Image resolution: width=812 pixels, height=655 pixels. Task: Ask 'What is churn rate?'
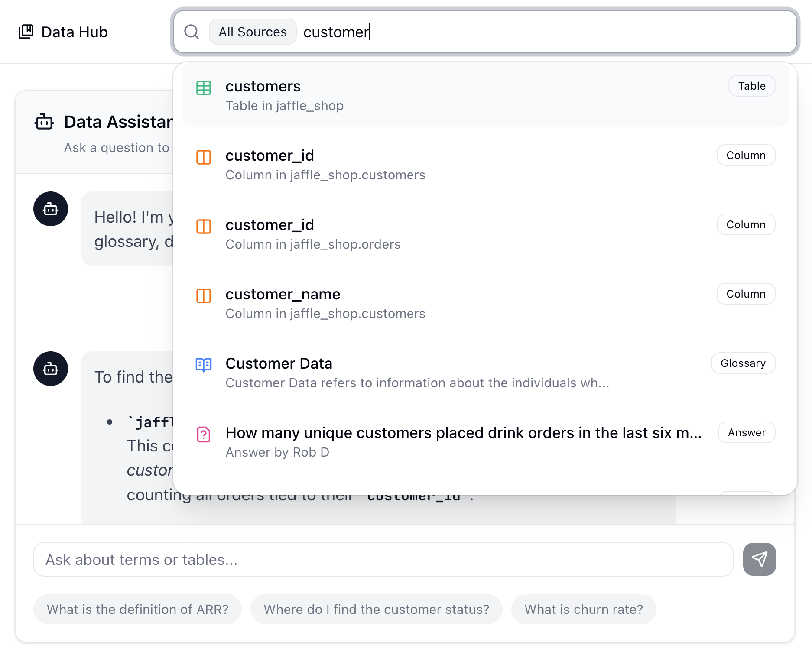(584, 609)
